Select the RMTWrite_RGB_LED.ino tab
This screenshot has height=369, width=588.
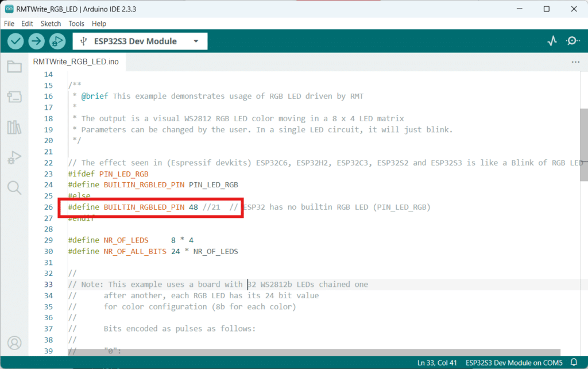pyautogui.click(x=76, y=62)
